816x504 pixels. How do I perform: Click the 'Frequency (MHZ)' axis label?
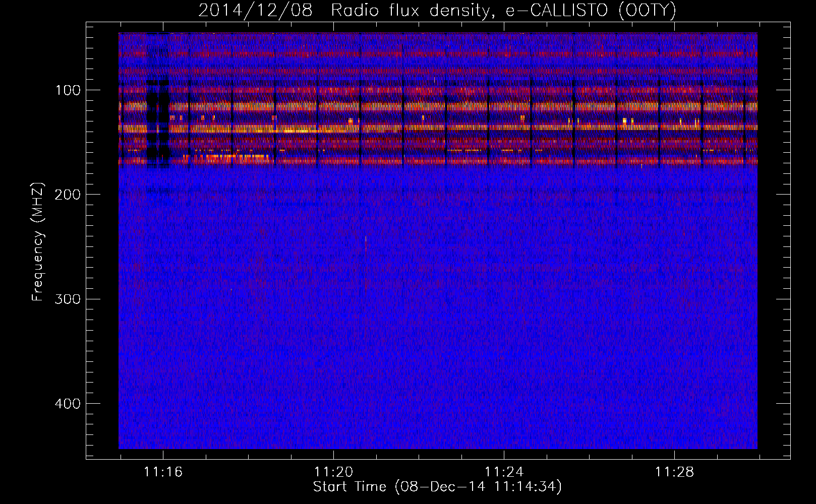[x=38, y=242]
